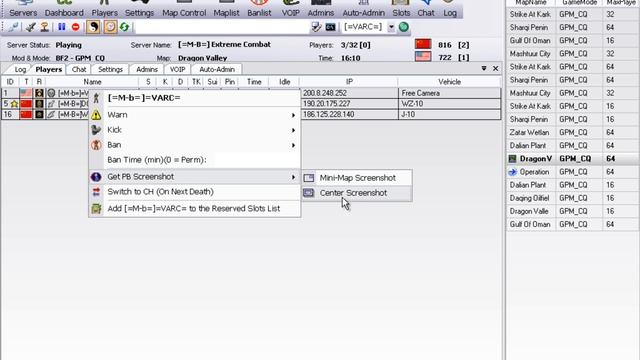The image size is (640, 360).
Task: Switch to the Settings tab
Action: tap(110, 69)
